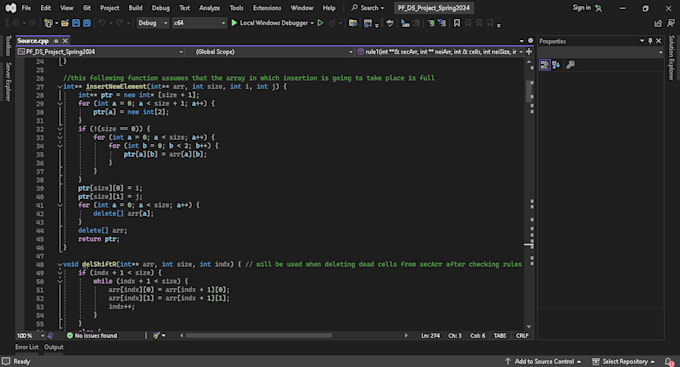Screen dimensions: 680x367
Task: Open the Analyze menu
Action: coord(209,8)
